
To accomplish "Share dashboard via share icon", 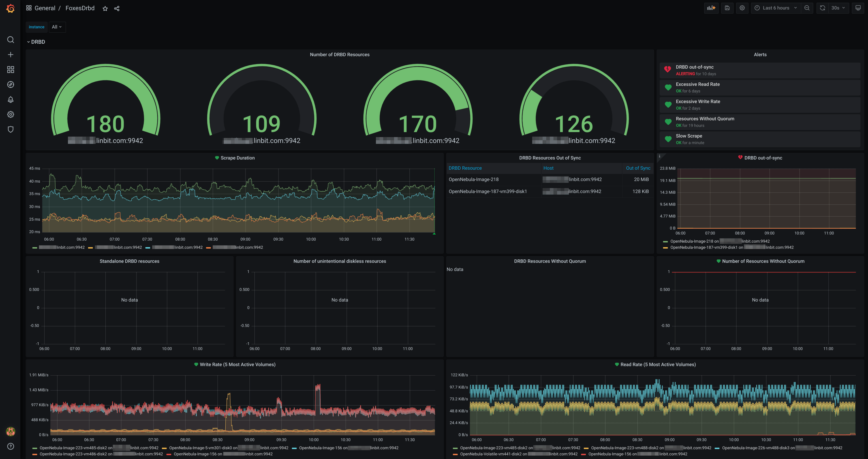I will 117,8.
